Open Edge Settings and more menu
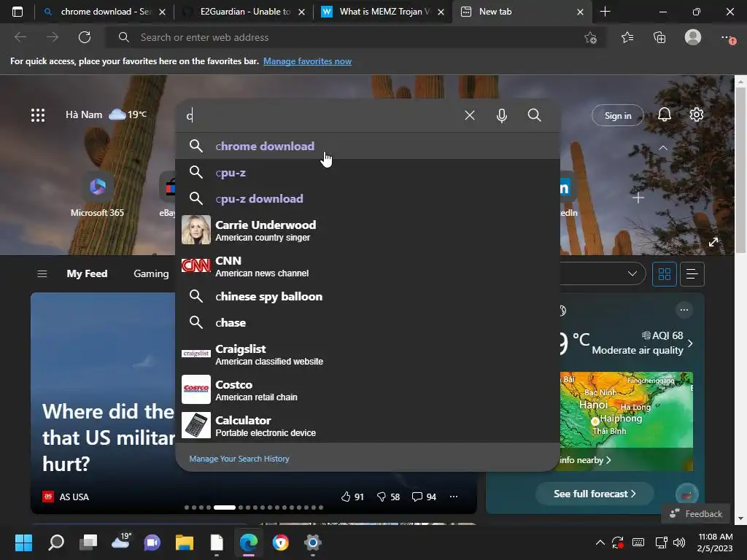Viewport: 747px width, 560px height. coord(727,38)
